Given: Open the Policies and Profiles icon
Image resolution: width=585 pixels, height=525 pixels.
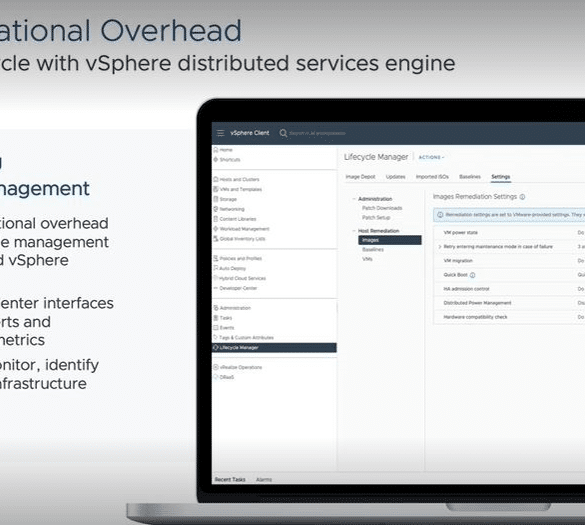Looking at the screenshot, I should click(x=216, y=258).
